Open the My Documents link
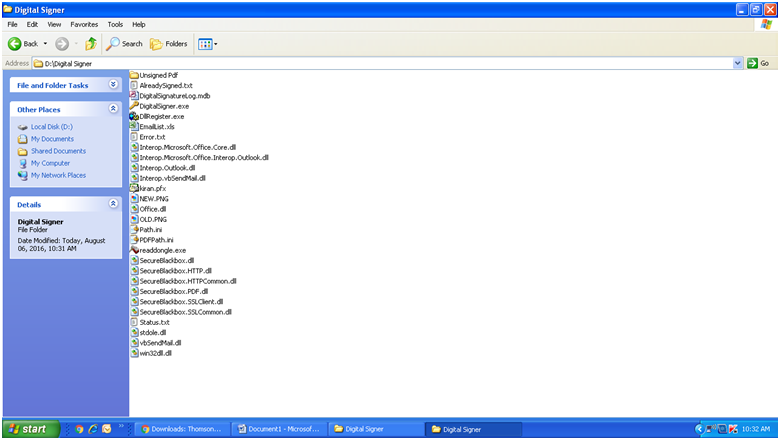 tap(52, 139)
